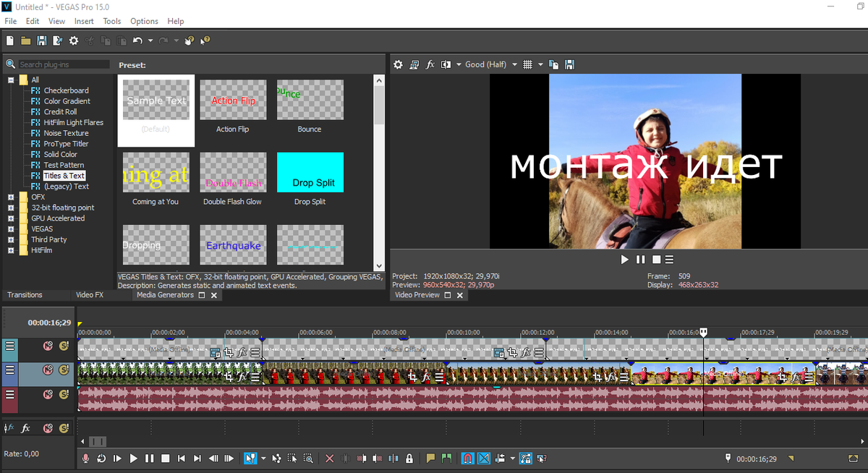Pause the video in preview window

pos(640,259)
